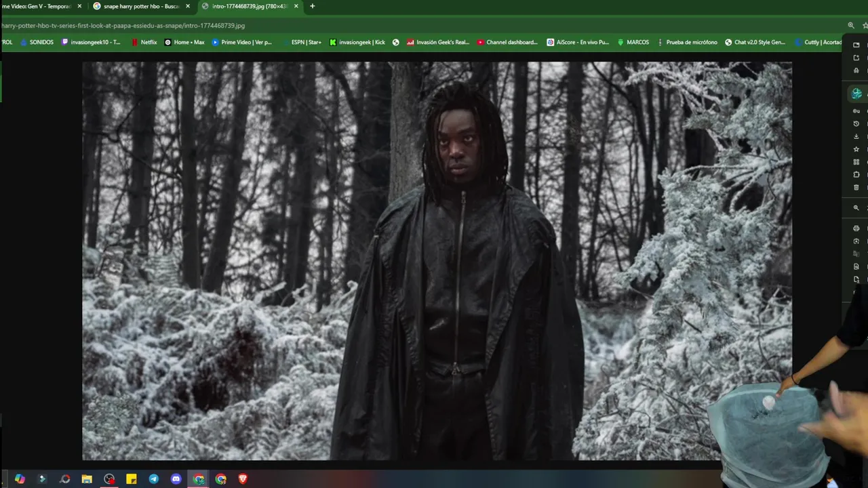
Task: Click the Google Lens search icon in menu
Action: tap(856, 241)
